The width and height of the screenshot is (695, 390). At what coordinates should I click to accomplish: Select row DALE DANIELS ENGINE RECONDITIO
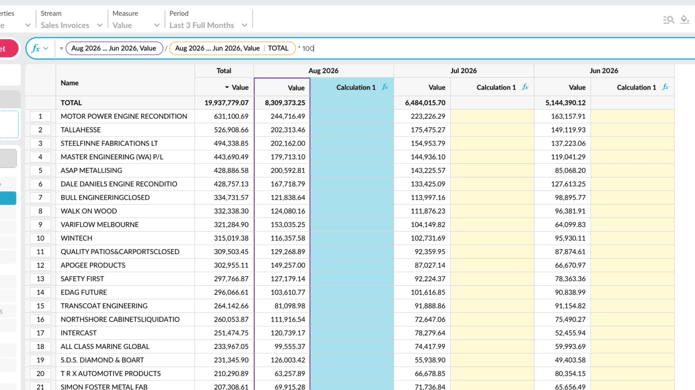pos(119,184)
